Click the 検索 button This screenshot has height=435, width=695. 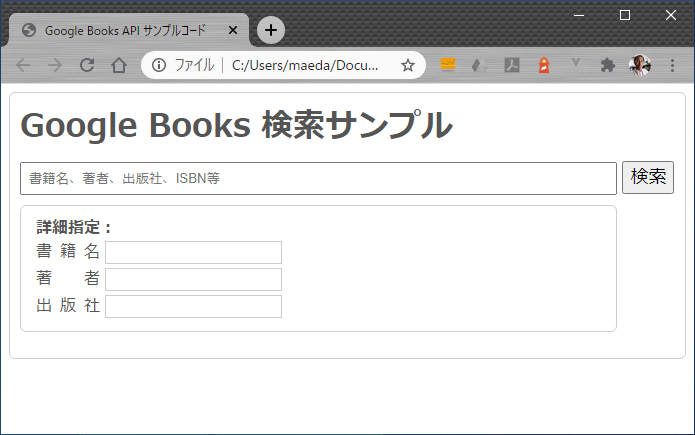648,177
